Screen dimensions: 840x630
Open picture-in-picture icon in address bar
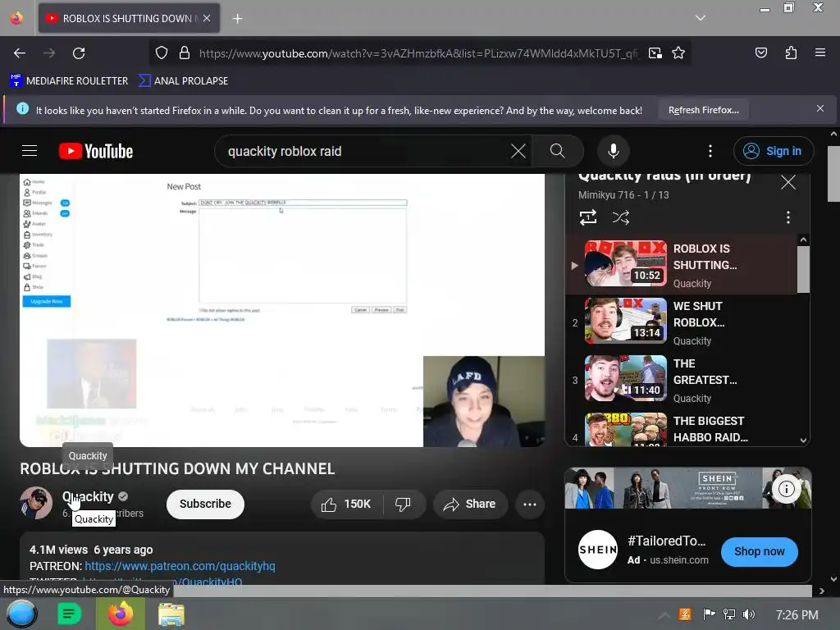click(x=655, y=53)
